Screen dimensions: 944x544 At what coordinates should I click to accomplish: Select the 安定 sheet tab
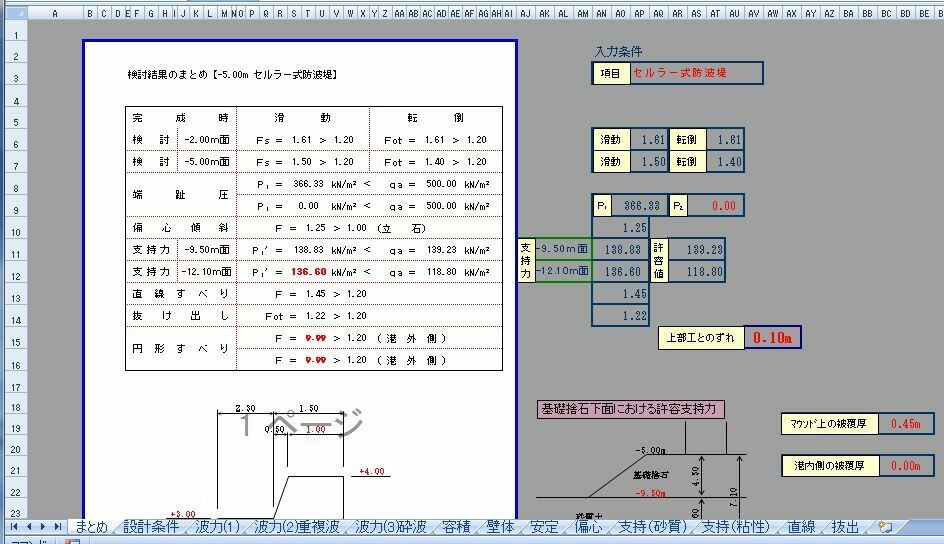[x=544, y=527]
